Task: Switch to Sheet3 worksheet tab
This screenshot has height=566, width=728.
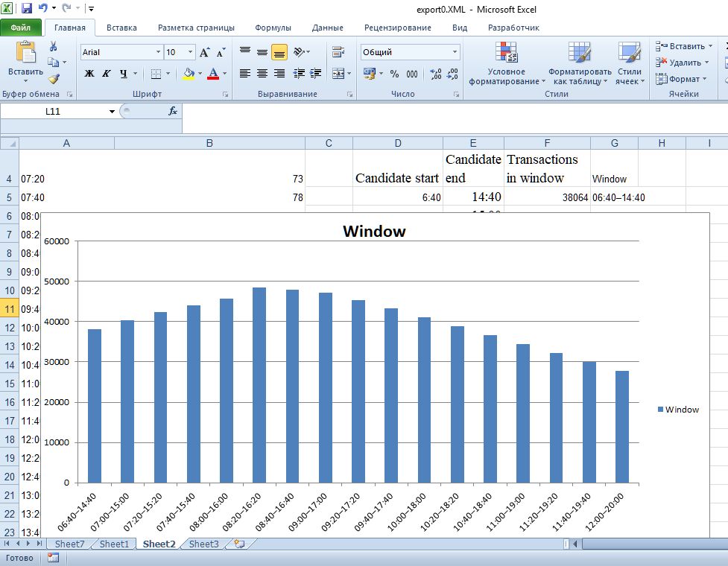Action: (x=204, y=544)
